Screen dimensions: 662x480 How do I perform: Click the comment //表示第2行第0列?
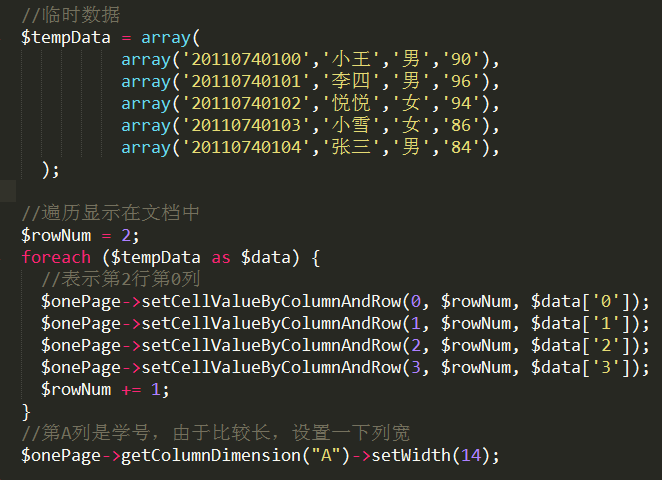pos(120,279)
